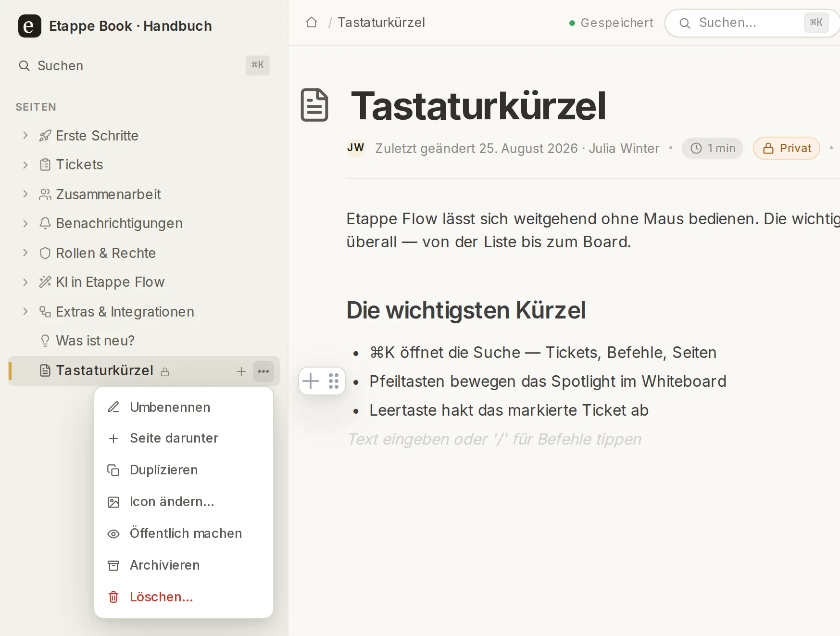Image resolution: width=840 pixels, height=636 pixels.
Task: Click the Tastaturkürzel breadcrumb text
Action: 381,23
